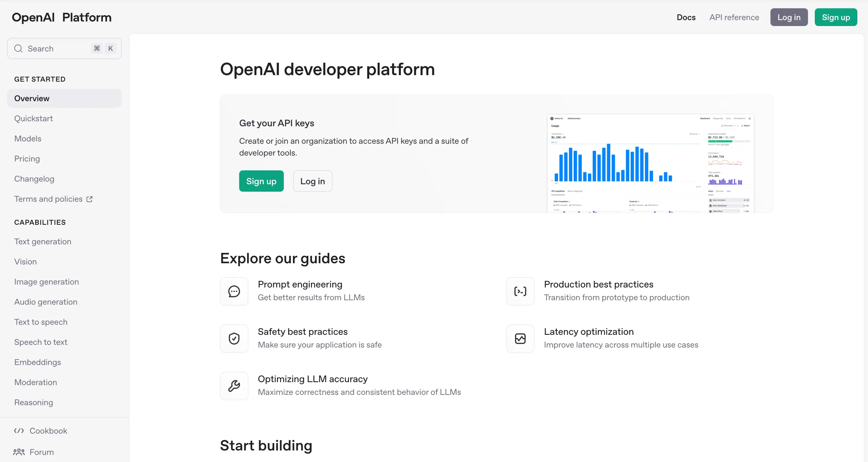Click the search magnifier icon

(19, 49)
